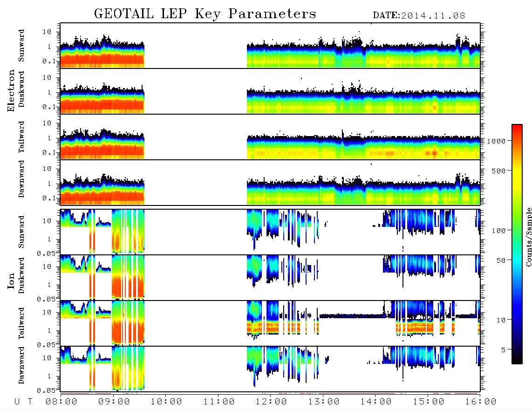Click the 0.1 tick of Electron Sunward panel
The image size is (532, 410).
pyautogui.click(x=49, y=61)
